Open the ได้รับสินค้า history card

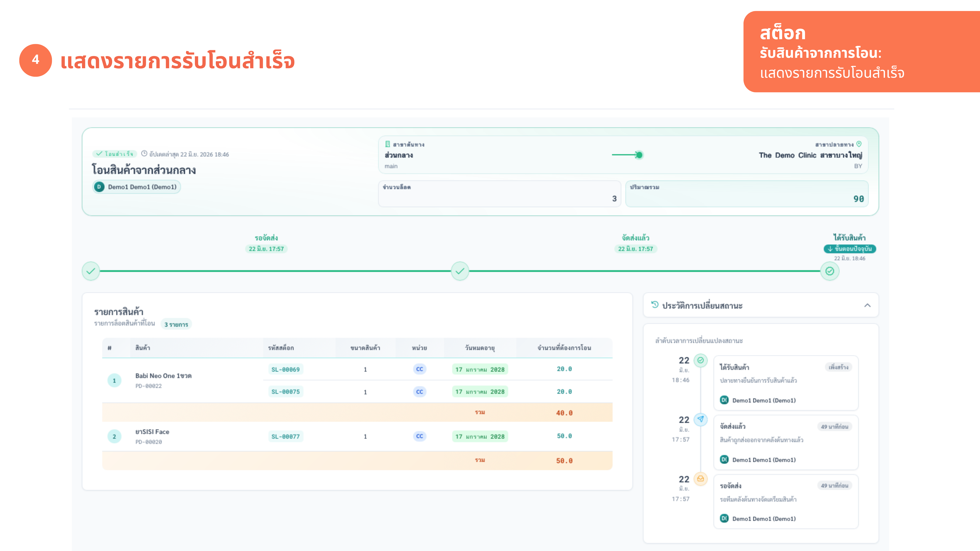pos(786,383)
